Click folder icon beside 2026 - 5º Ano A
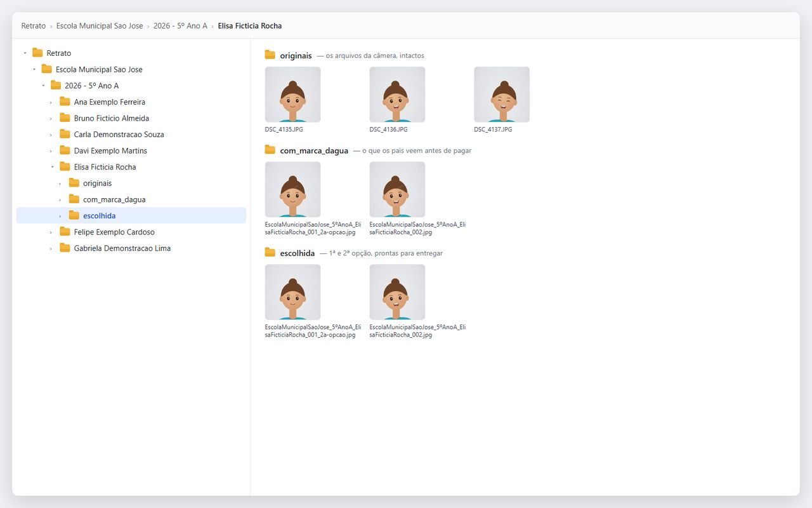This screenshot has height=508, width=812. point(56,85)
